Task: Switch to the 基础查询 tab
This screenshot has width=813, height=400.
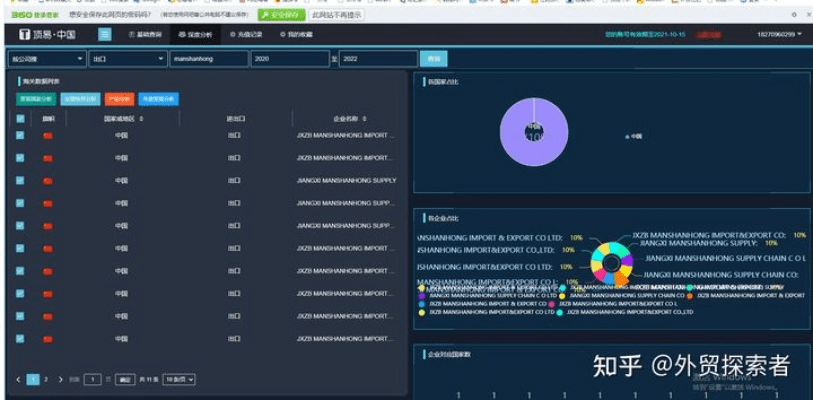Action: pyautogui.click(x=145, y=34)
